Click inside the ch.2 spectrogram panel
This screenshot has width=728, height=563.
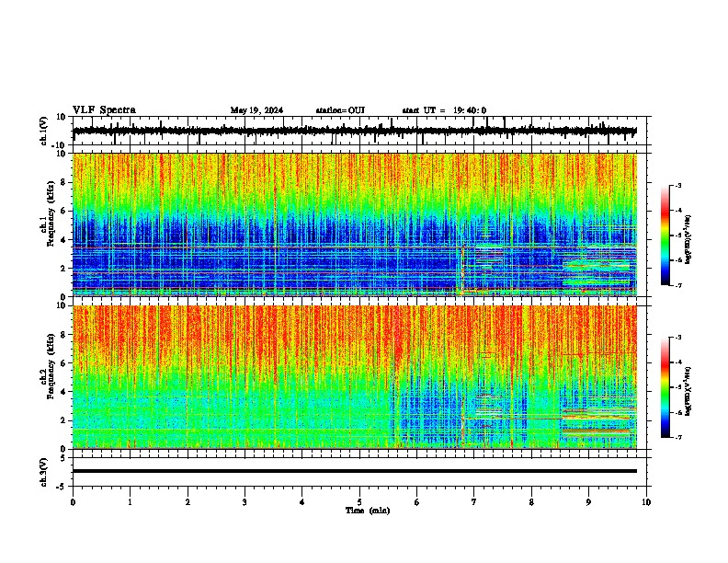point(355,377)
